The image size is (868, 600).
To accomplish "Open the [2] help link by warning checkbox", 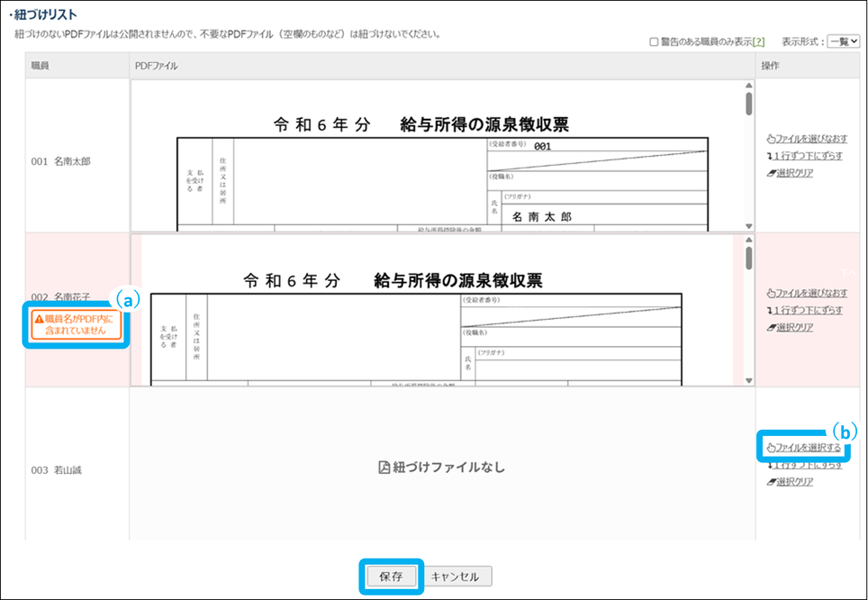I will click(x=759, y=41).
